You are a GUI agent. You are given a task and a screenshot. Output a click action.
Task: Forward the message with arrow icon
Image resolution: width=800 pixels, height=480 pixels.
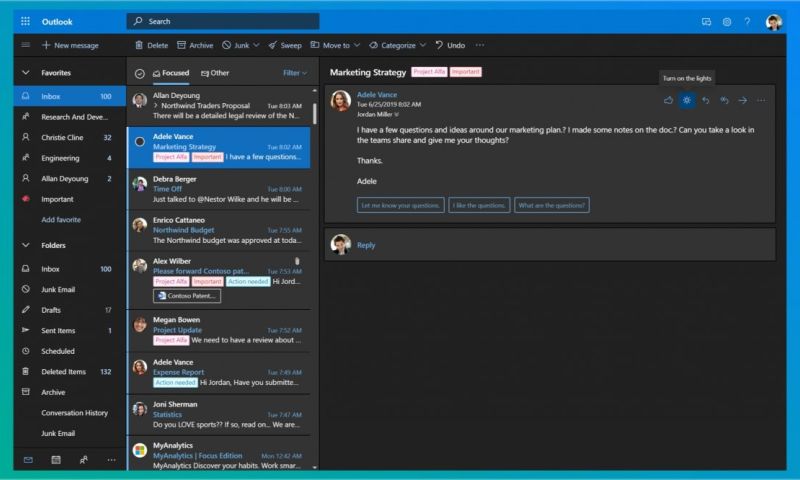(742, 100)
